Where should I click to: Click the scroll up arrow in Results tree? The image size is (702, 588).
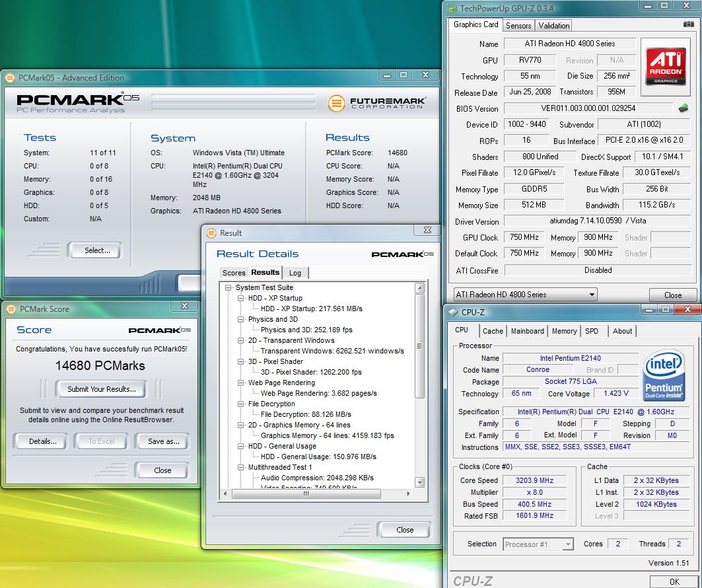pos(419,288)
